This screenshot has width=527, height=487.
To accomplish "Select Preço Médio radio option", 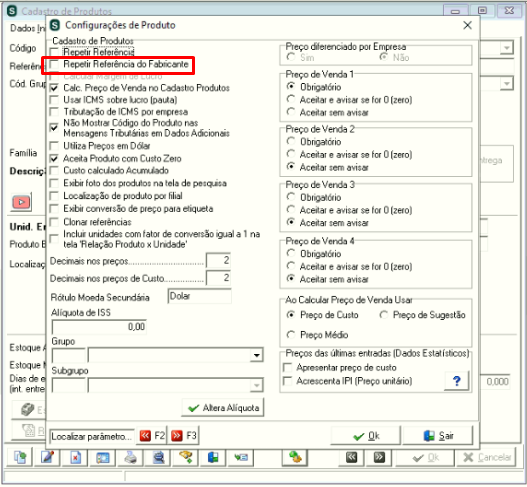I will 291,335.
